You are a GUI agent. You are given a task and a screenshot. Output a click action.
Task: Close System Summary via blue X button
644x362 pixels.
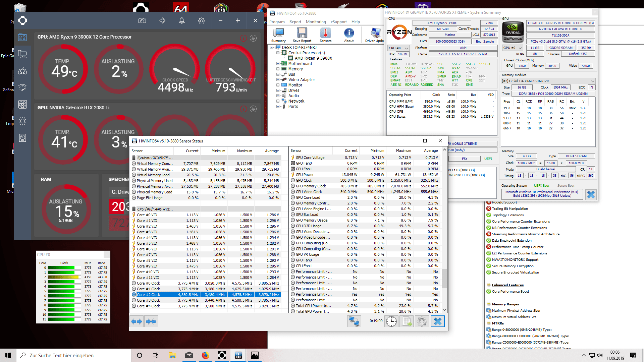591,194
